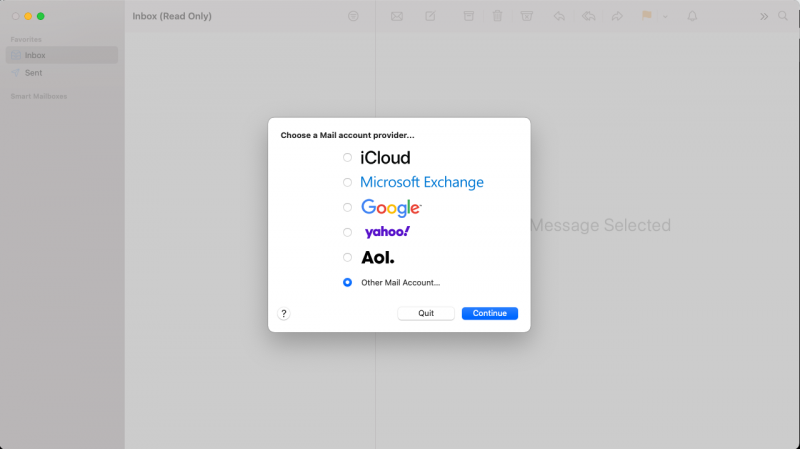Viewport: 800px width, 449px height.
Task: Click the Smart Mailboxes section header
Action: coord(39,96)
